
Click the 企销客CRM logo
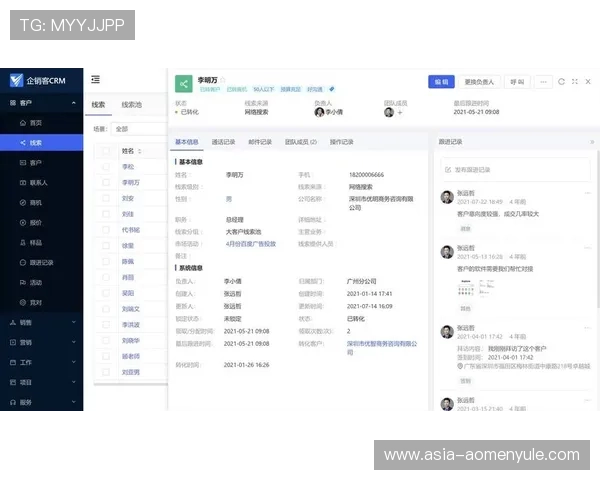click(x=38, y=80)
